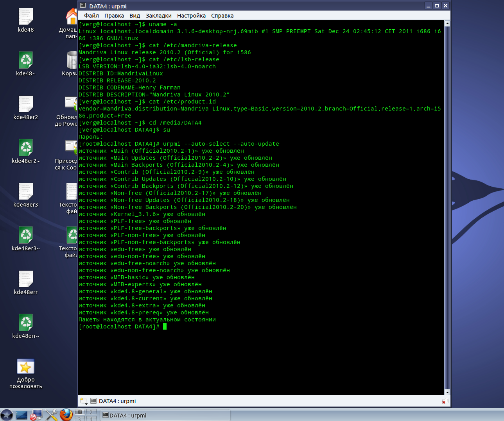The image size is (504, 421).
Task: Click the 'urpmi --auto-select --auto-update' command text
Action: point(221,144)
